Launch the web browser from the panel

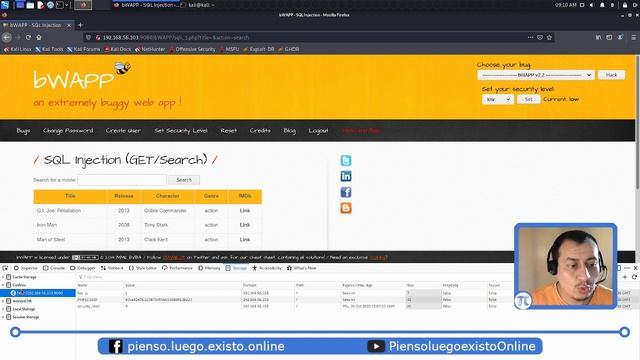(x=50, y=5)
